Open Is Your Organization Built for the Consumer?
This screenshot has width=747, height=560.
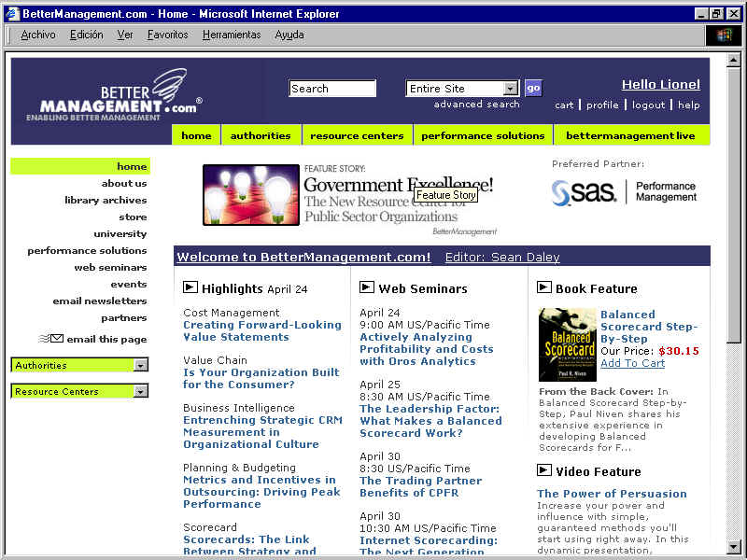click(x=261, y=379)
